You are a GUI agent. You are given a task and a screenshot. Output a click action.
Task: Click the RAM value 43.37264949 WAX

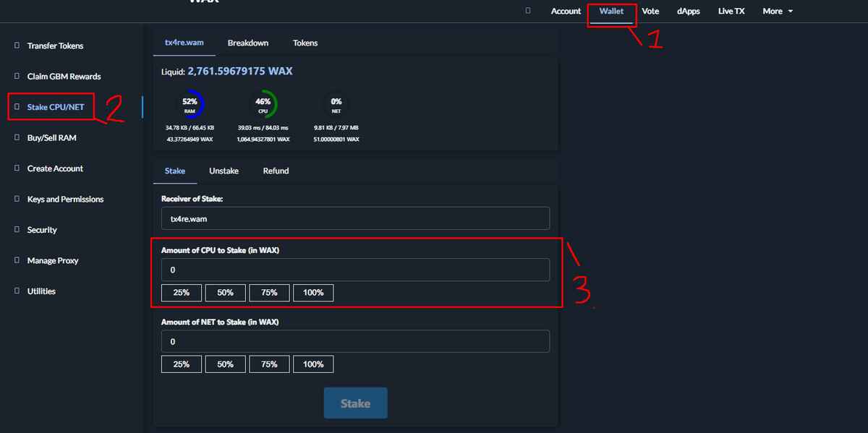click(190, 139)
